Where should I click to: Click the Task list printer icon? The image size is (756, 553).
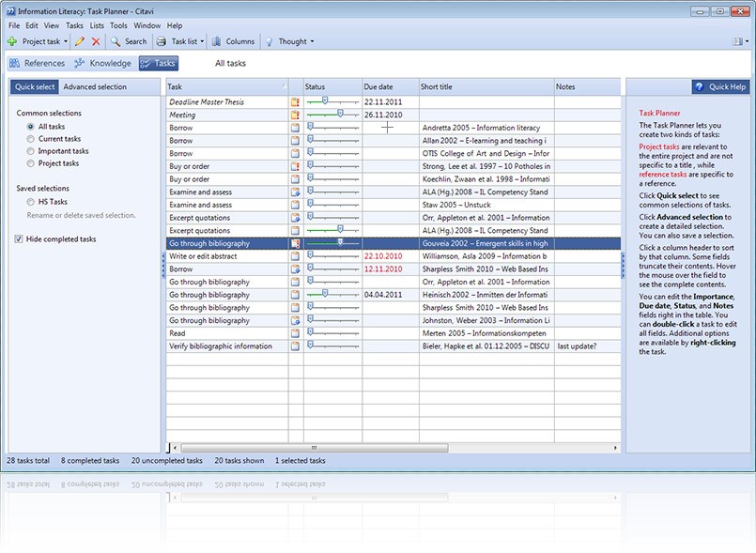[x=162, y=41]
